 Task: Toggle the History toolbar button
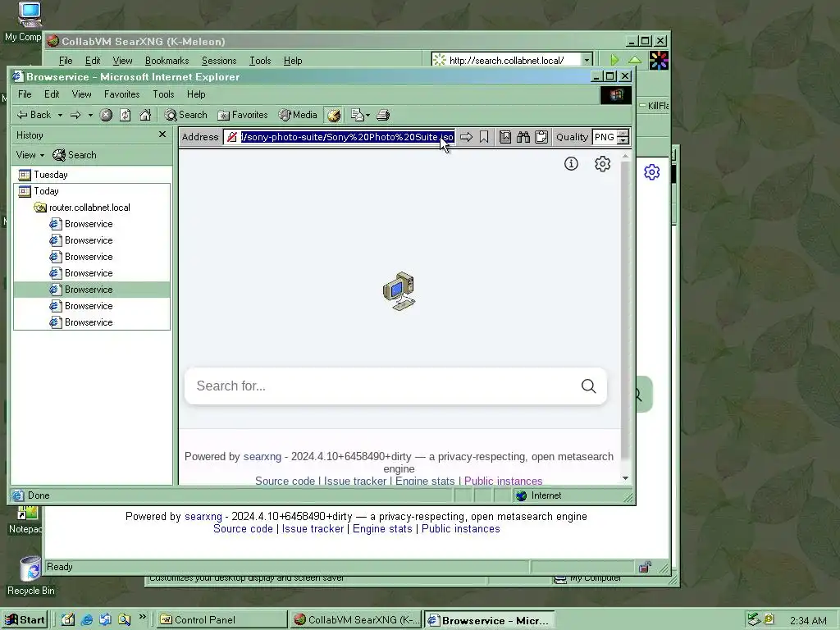(x=334, y=115)
